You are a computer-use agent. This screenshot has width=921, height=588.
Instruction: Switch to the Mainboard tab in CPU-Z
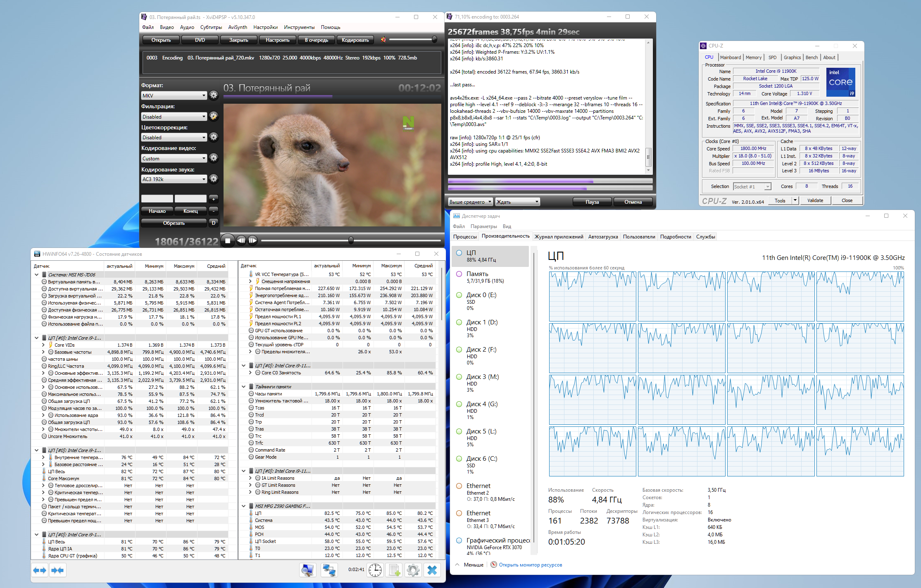coord(730,57)
